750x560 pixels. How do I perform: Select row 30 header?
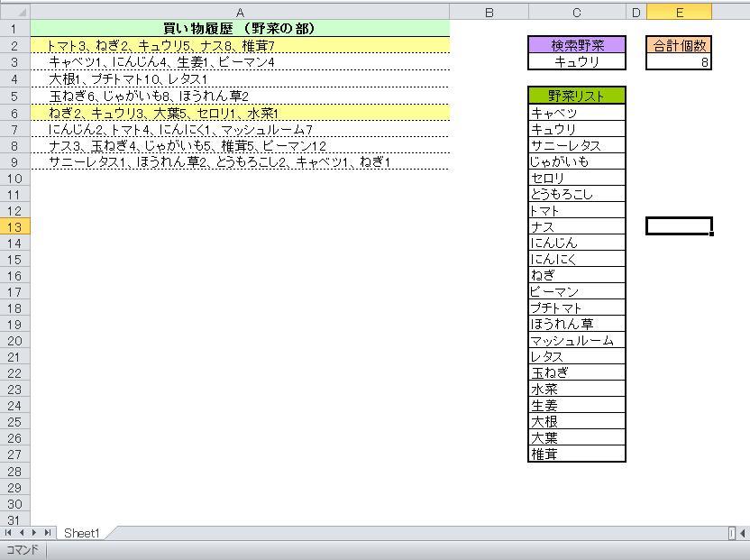pyautogui.click(x=14, y=503)
